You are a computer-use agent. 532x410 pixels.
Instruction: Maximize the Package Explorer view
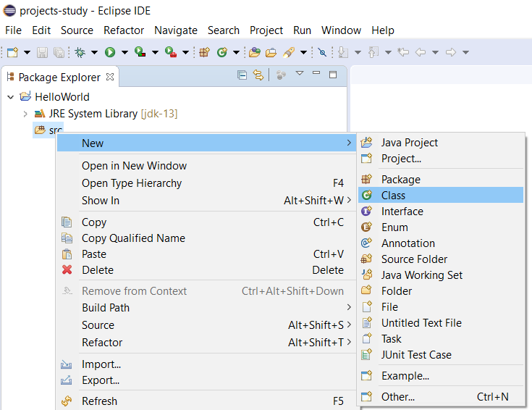(333, 75)
